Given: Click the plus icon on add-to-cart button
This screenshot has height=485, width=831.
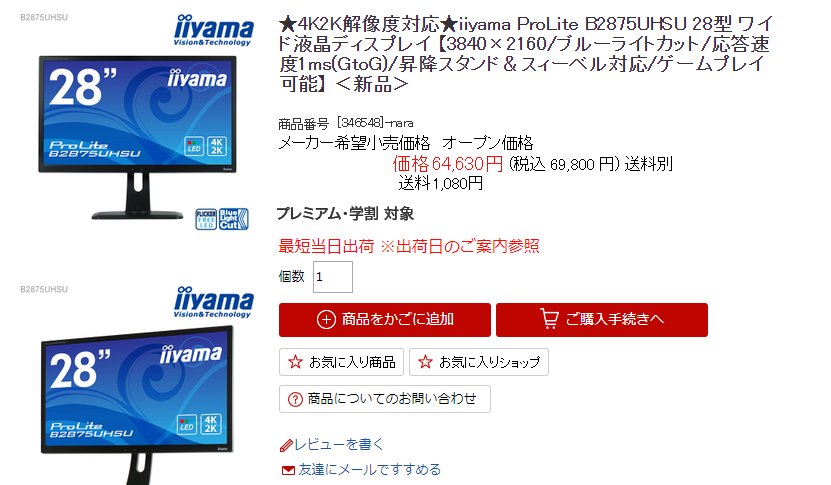Looking at the screenshot, I should pos(326,320).
